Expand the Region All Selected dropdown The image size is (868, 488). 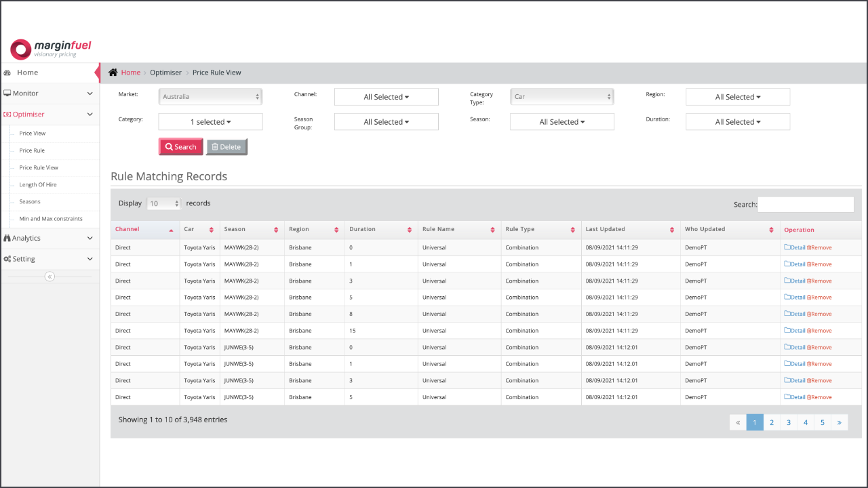tap(737, 96)
